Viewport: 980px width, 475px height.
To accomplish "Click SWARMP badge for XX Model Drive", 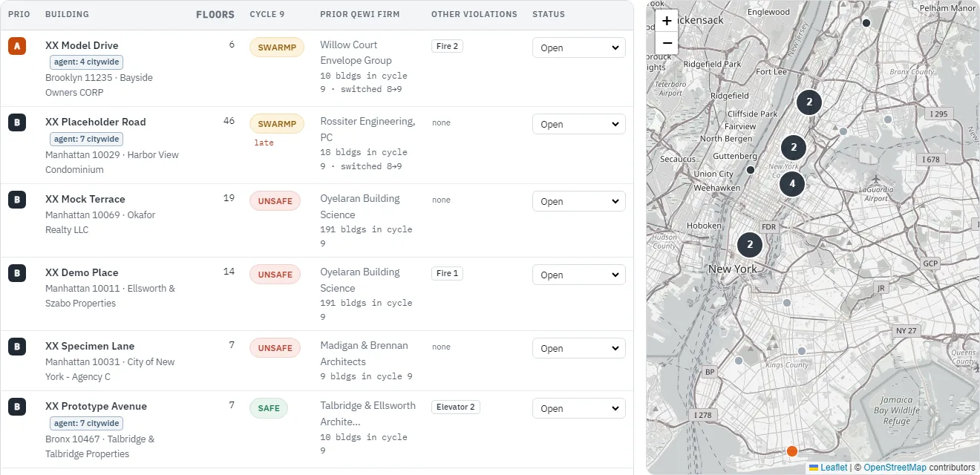I will pyautogui.click(x=277, y=47).
